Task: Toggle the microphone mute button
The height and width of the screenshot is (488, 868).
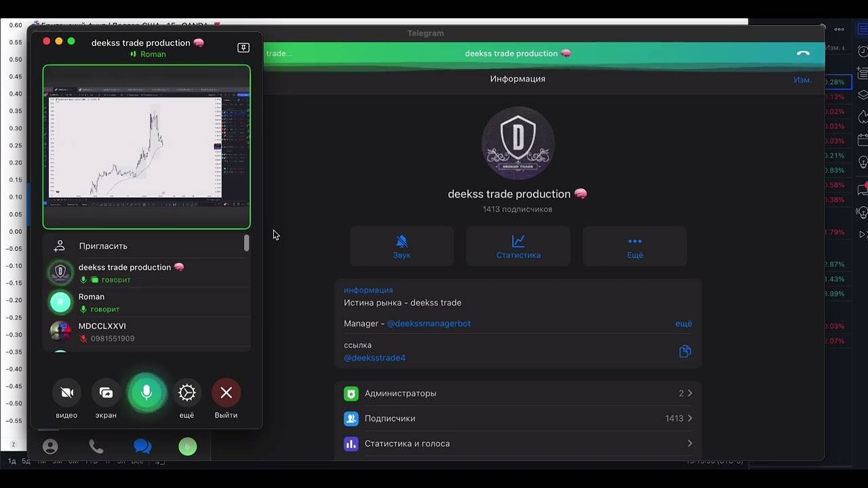Action: [x=146, y=392]
